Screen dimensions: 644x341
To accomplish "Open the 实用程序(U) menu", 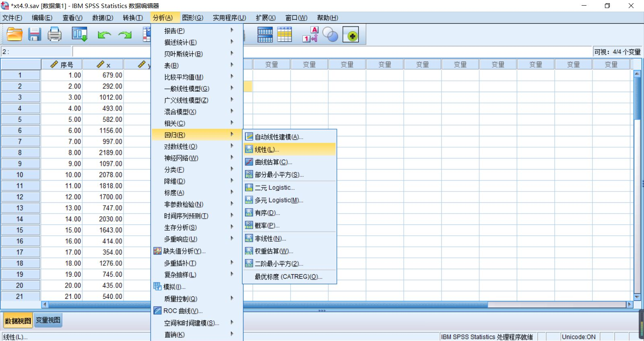I will 229,18.
